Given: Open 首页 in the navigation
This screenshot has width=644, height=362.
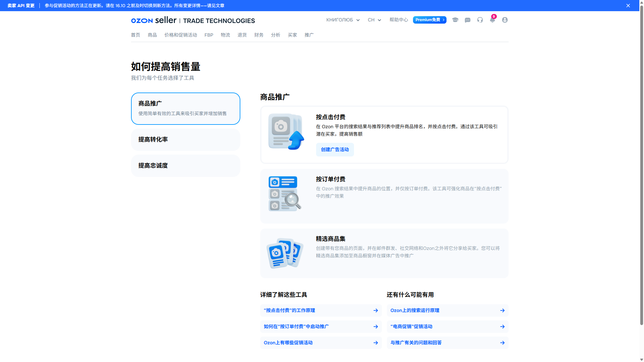Looking at the screenshot, I should (x=135, y=35).
